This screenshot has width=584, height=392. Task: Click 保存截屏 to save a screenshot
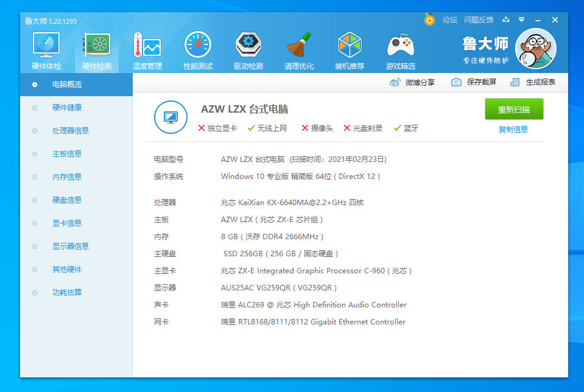482,82
